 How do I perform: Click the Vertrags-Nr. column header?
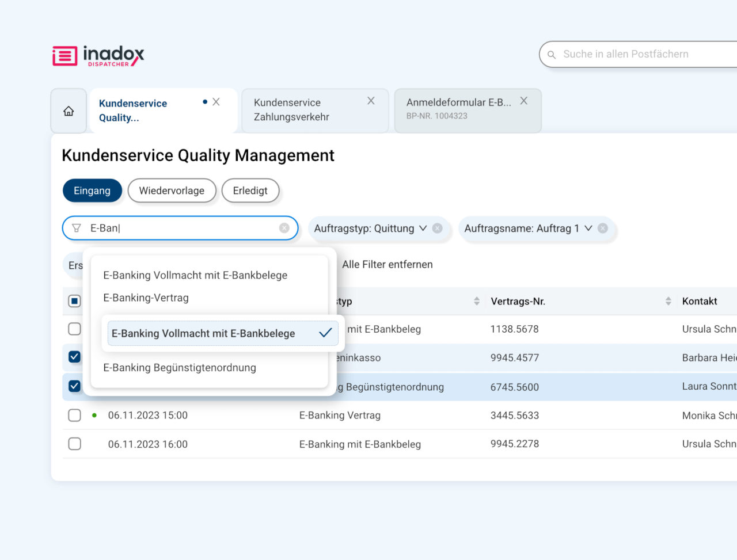[x=518, y=301]
